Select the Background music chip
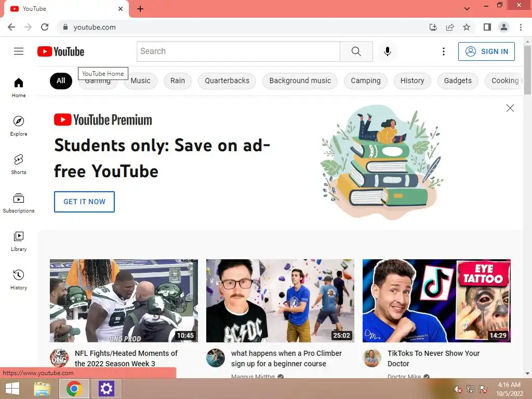The width and height of the screenshot is (532, 399). point(300,81)
